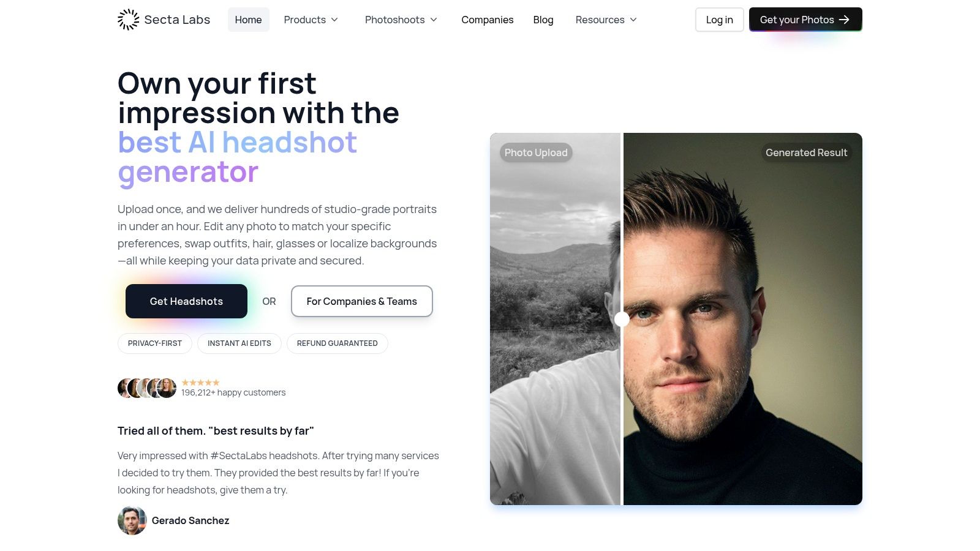This screenshot has width=980, height=551.
Task: Expand the Photoshoots dropdown menu
Action: [x=401, y=20]
